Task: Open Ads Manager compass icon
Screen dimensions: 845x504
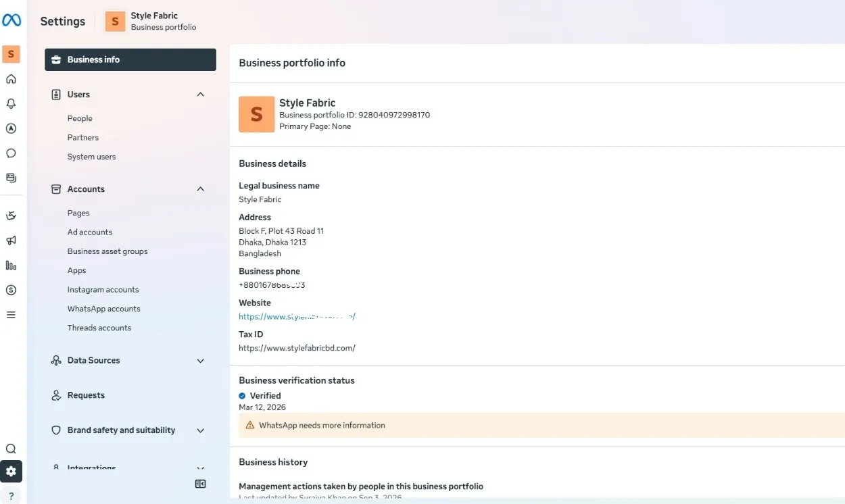Action: (x=11, y=128)
